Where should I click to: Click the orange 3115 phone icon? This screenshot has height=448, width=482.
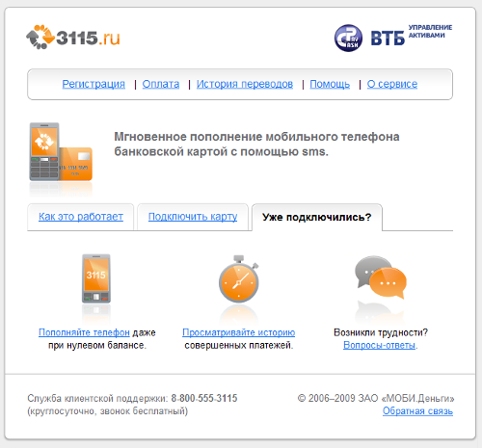tap(96, 278)
